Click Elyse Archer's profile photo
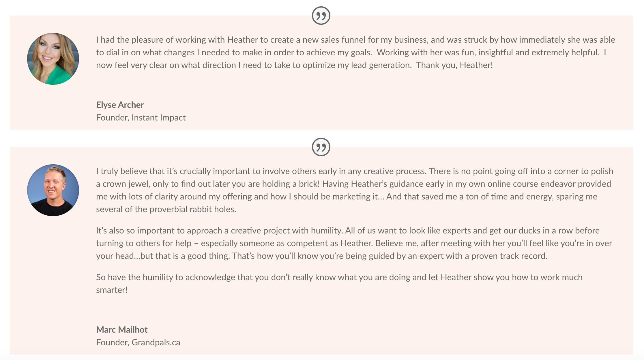The image size is (644, 360). pyautogui.click(x=53, y=59)
